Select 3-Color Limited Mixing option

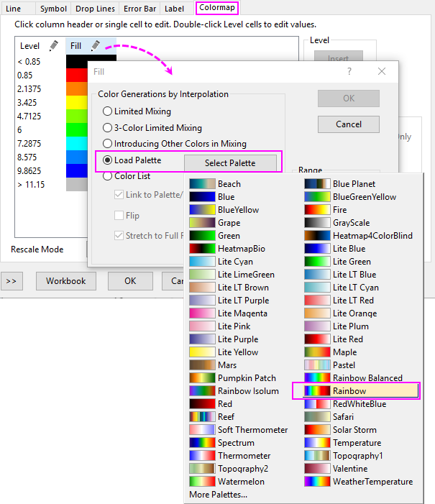(107, 127)
